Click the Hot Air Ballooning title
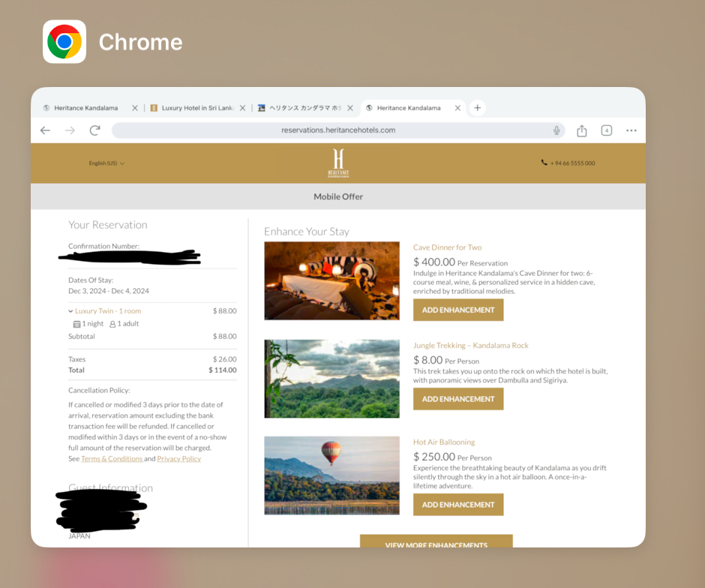Screen dimensions: 705x588 coord(444,442)
